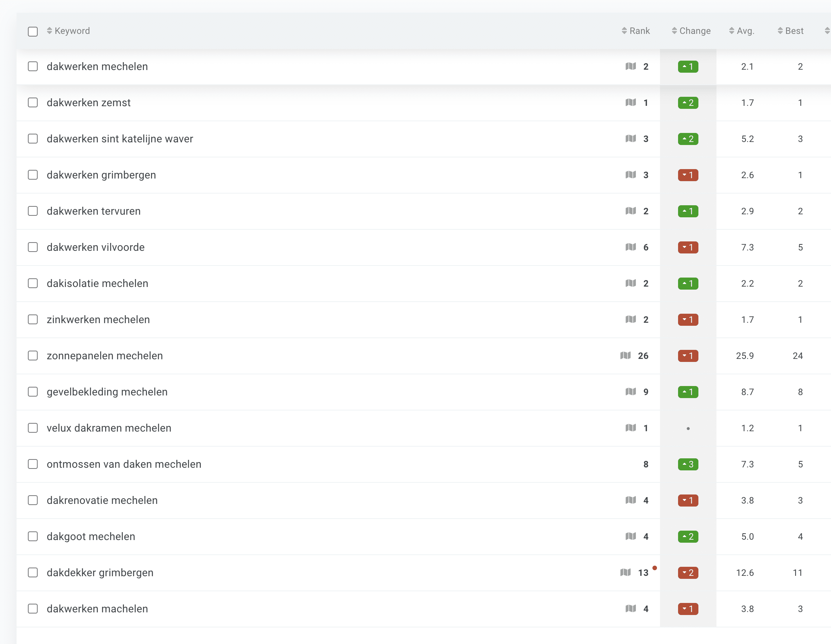
Task: Click the map icon for velux dakramen mechelen
Action: pyautogui.click(x=631, y=427)
